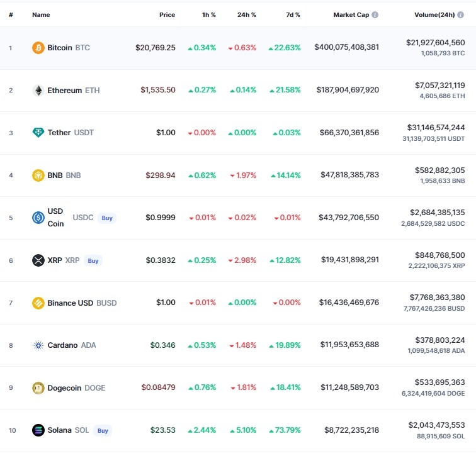
Task: Click the Cardano logo icon
Action: 38,345
